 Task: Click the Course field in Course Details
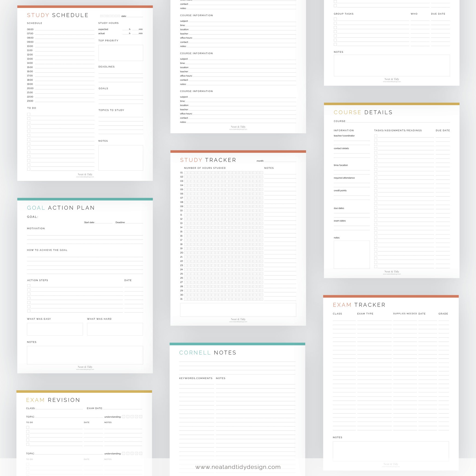coord(398,121)
